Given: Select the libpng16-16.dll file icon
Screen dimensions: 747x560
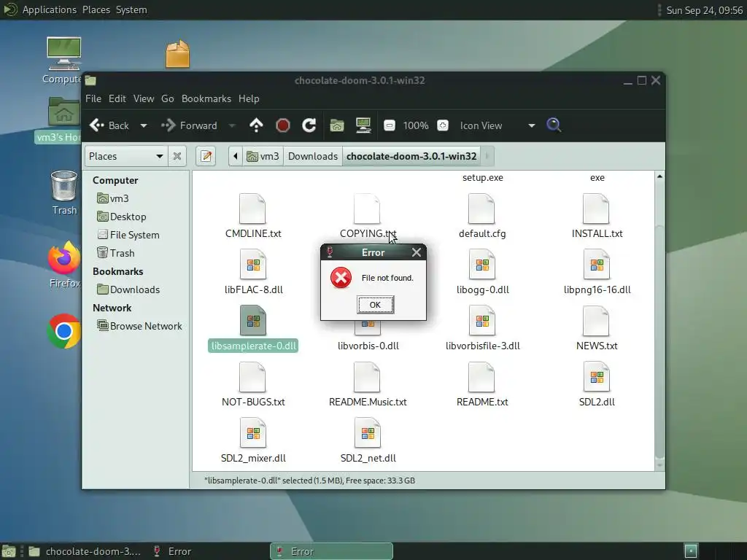Looking at the screenshot, I should click(x=597, y=265).
